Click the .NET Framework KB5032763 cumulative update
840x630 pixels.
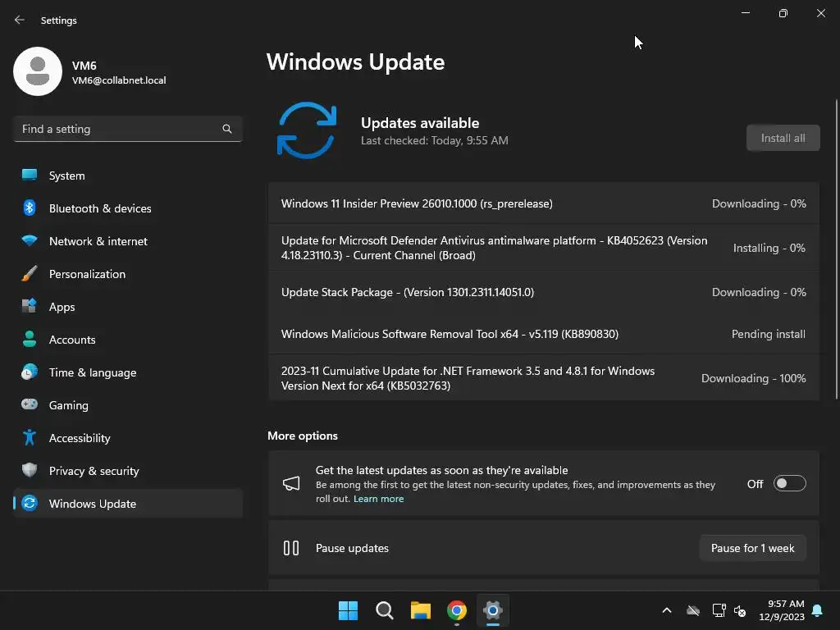(544, 378)
